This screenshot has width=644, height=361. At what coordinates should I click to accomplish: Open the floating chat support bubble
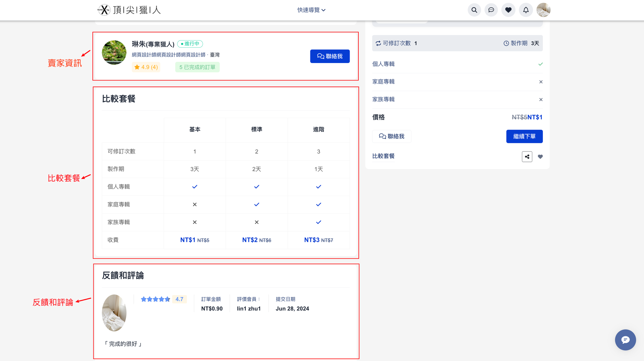click(625, 340)
